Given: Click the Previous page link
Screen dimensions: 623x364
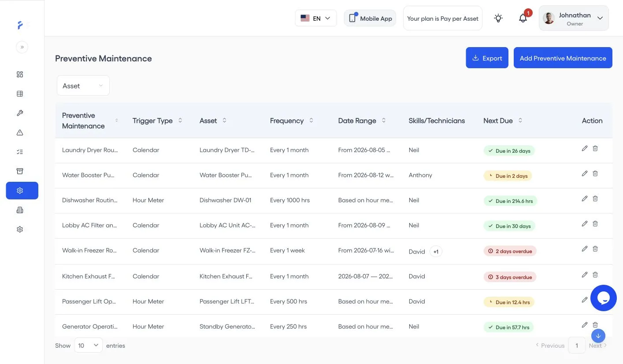Looking at the screenshot, I should click(550, 346).
